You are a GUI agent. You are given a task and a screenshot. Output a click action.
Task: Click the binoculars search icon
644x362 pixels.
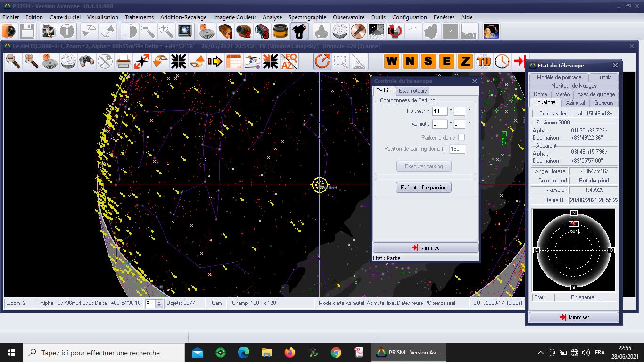point(86,61)
